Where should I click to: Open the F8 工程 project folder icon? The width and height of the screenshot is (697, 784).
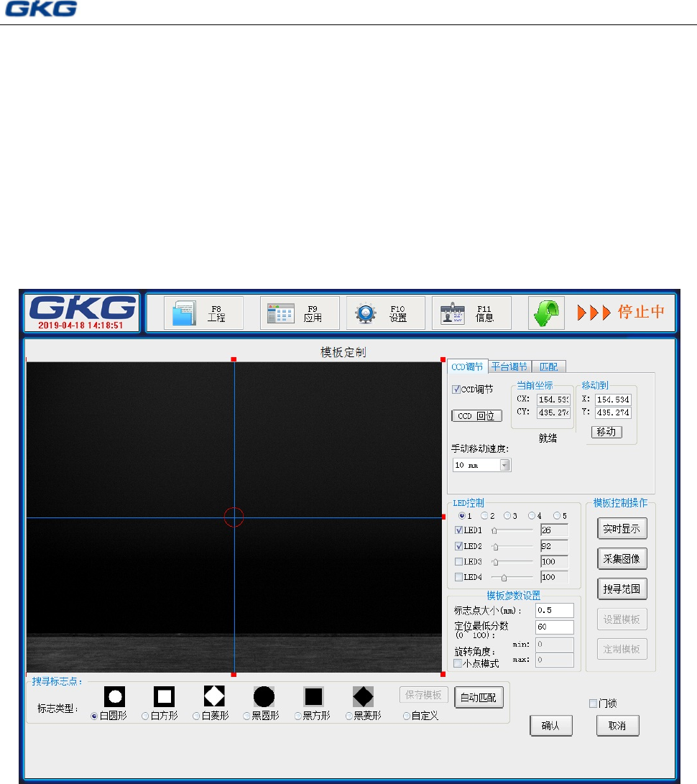(x=184, y=313)
